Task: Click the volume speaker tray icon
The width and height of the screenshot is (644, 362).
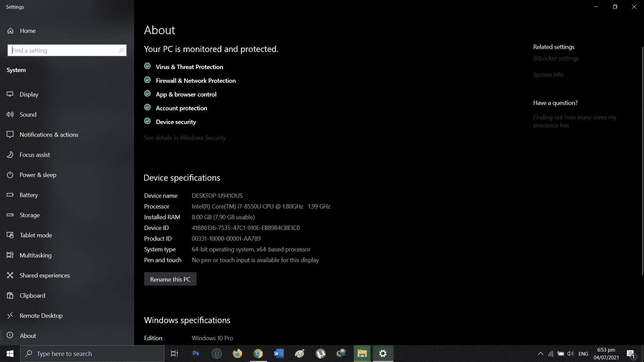Action: pyautogui.click(x=570, y=354)
